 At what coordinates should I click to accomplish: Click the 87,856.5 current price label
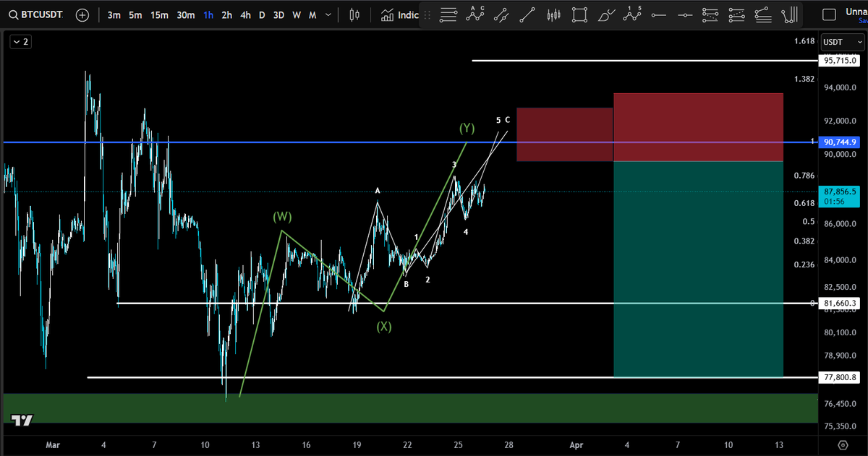(840, 195)
